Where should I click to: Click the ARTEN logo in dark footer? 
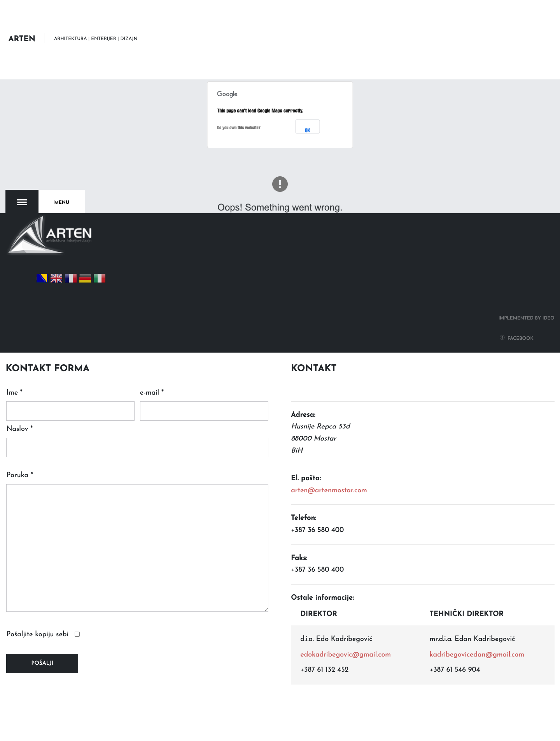(x=50, y=235)
